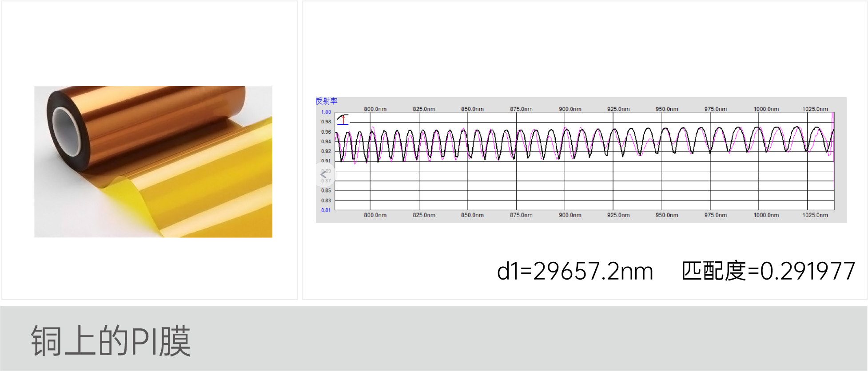Screen dimensions: 868x371
Task: Click the peak marker icon inside the chart
Action: point(342,119)
